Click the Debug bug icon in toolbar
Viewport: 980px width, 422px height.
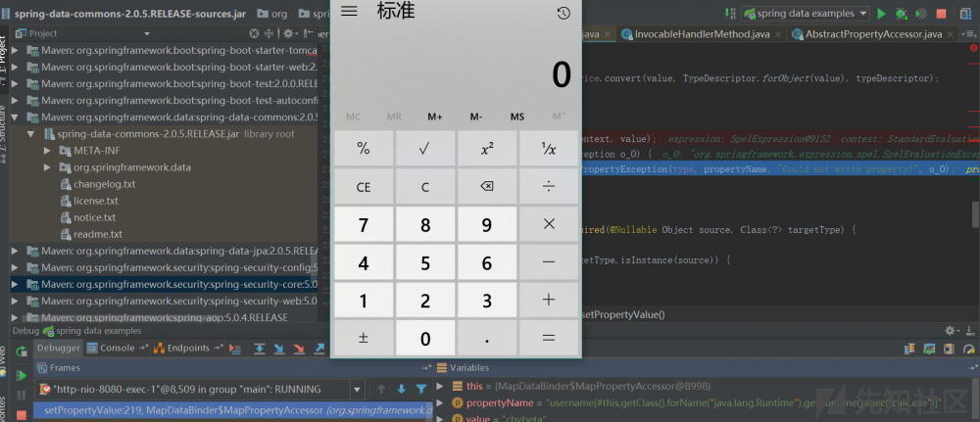pos(901,13)
